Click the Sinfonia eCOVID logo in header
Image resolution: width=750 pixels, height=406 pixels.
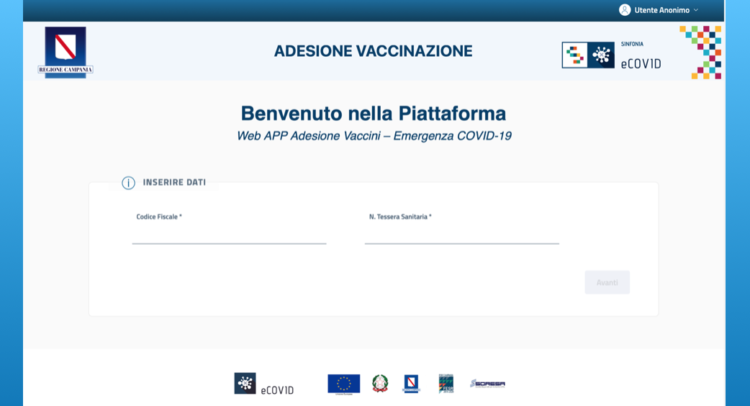612,55
